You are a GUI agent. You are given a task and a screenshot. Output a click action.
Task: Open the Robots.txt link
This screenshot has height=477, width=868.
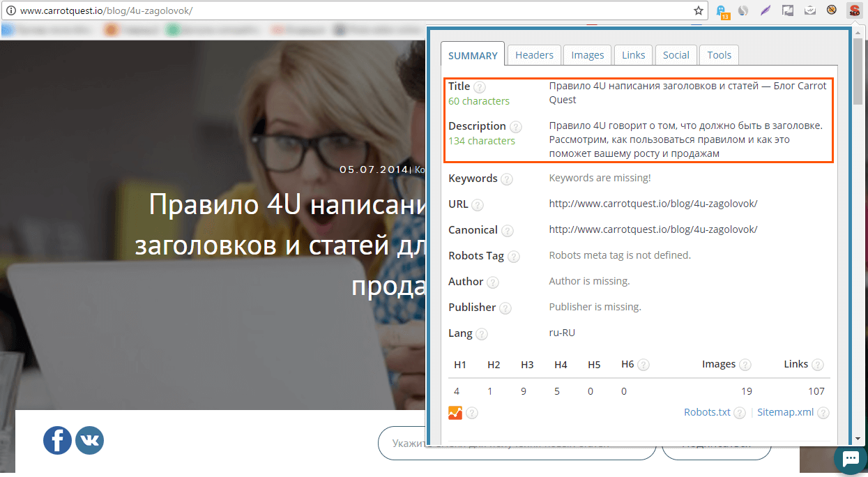click(x=707, y=412)
